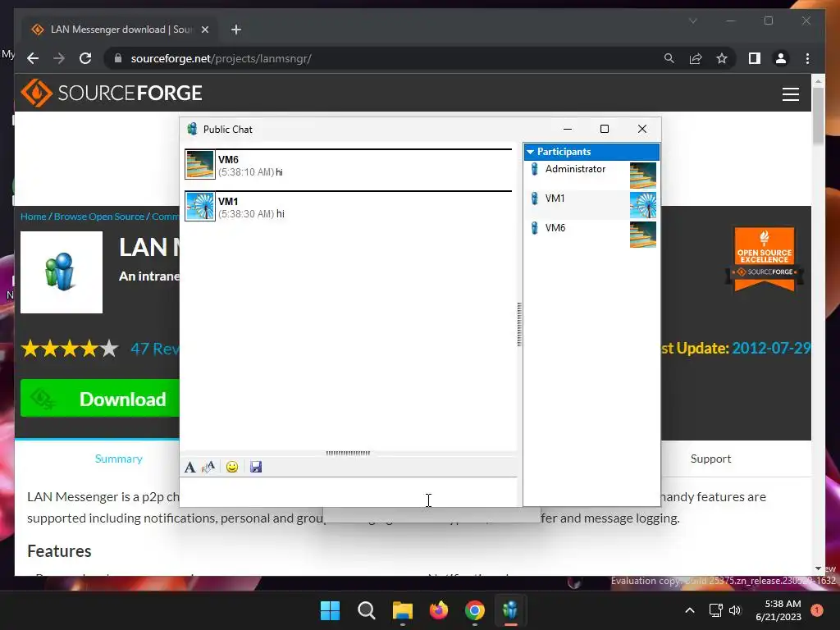Click the star rating on SourceForge page
The image size is (840, 630).
[70, 349]
